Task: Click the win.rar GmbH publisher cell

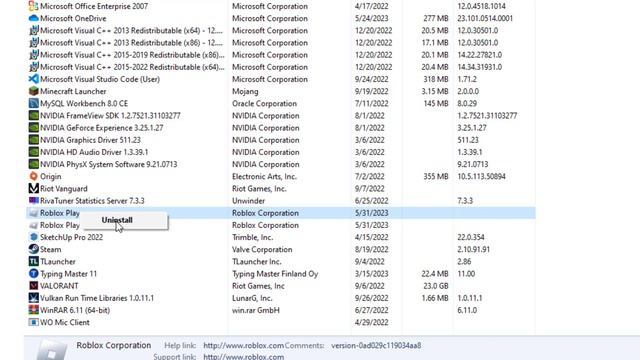Action: tap(256, 310)
